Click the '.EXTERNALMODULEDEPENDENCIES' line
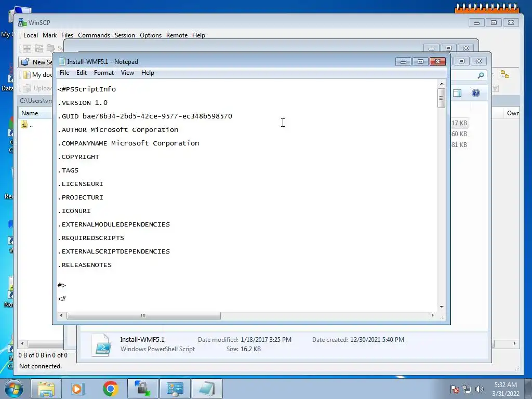 (x=114, y=224)
